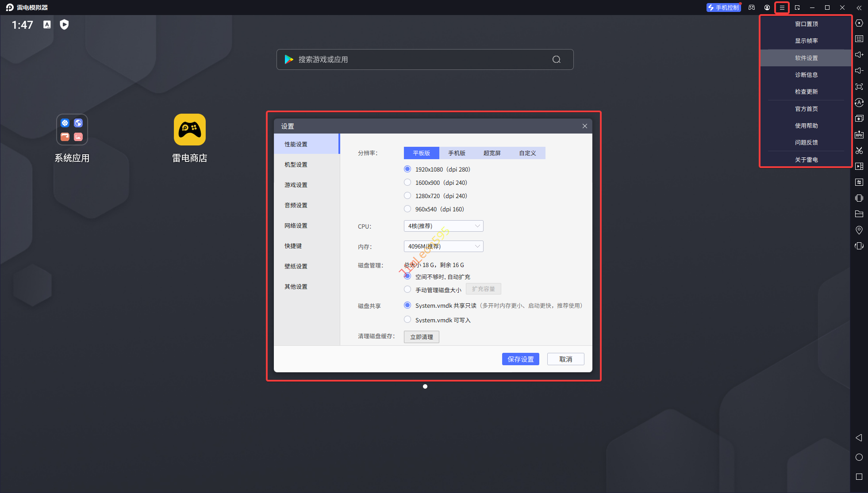Click the 保存设置 button

pos(520,359)
